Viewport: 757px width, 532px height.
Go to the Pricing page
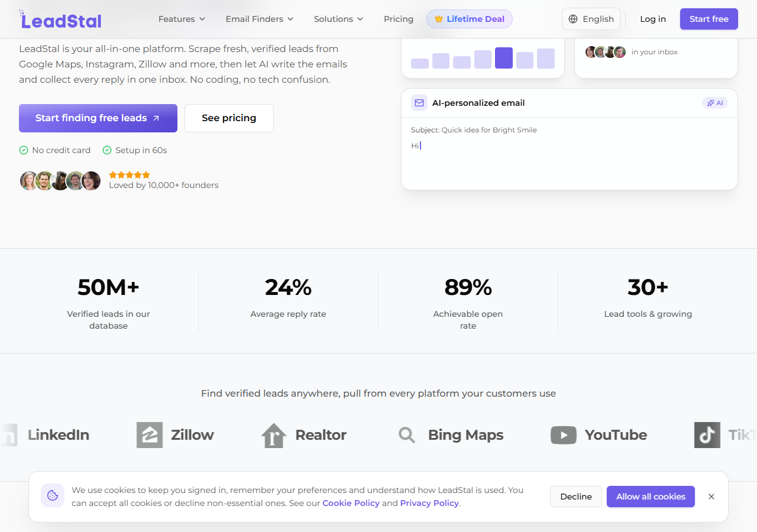[x=399, y=19]
